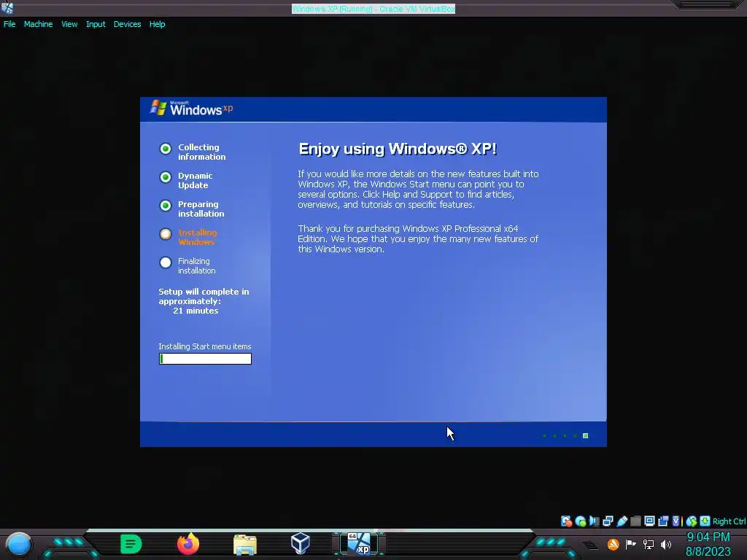
Task: Click the mouse integration status icon
Action: (692, 521)
